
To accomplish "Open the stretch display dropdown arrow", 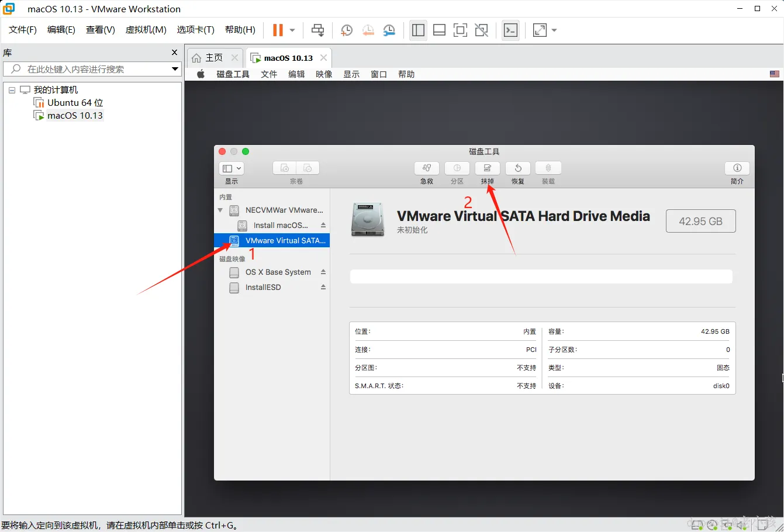I will click(554, 30).
